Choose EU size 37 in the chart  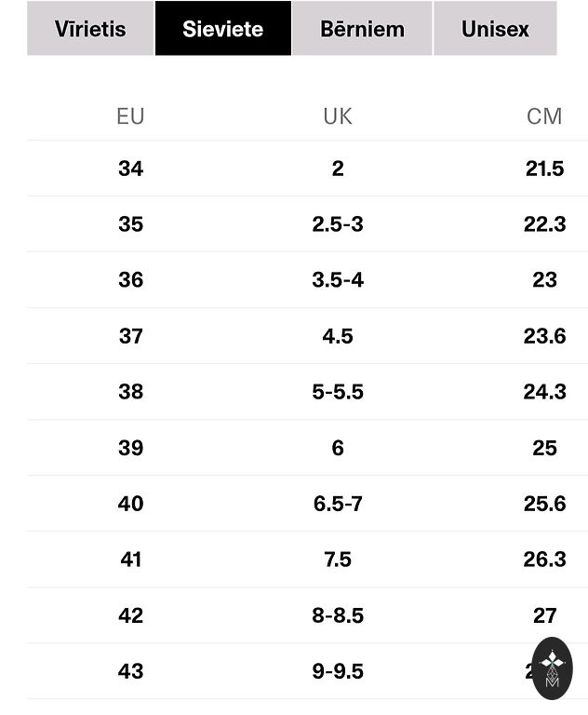[x=130, y=336]
